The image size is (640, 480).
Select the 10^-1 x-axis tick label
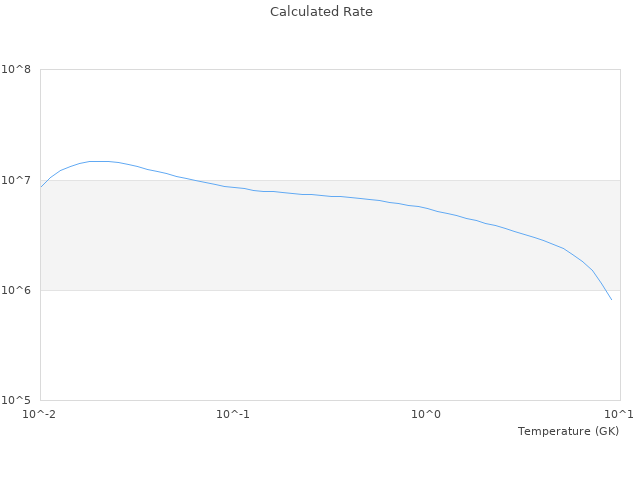tap(233, 414)
